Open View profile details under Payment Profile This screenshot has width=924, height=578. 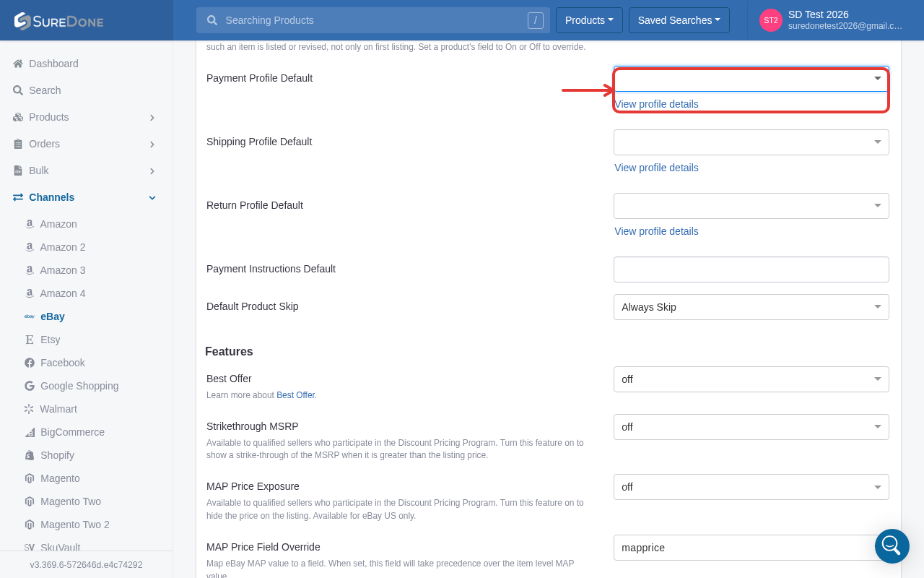tap(656, 104)
